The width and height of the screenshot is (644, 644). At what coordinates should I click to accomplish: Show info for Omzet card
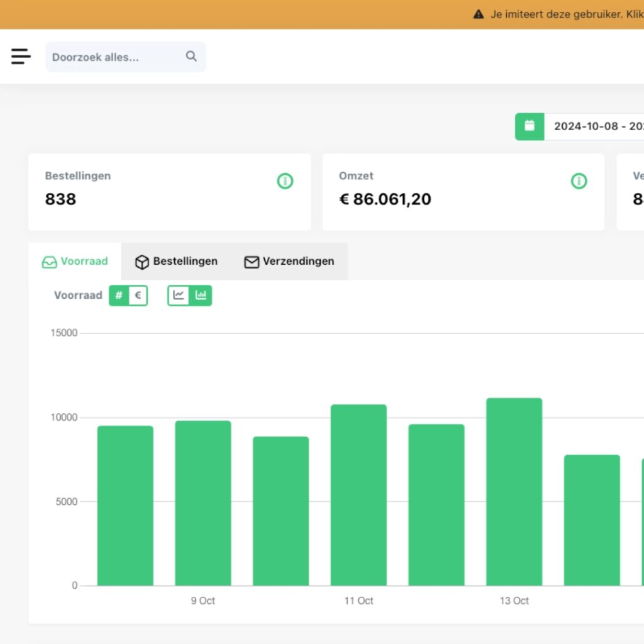[x=579, y=181]
